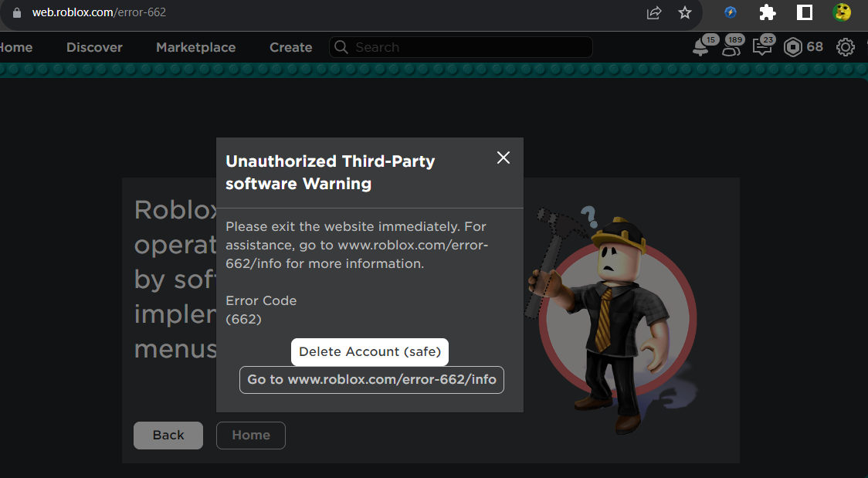The height and width of the screenshot is (478, 868).
Task: Open the browser extensions puzzle icon
Action: point(767,12)
